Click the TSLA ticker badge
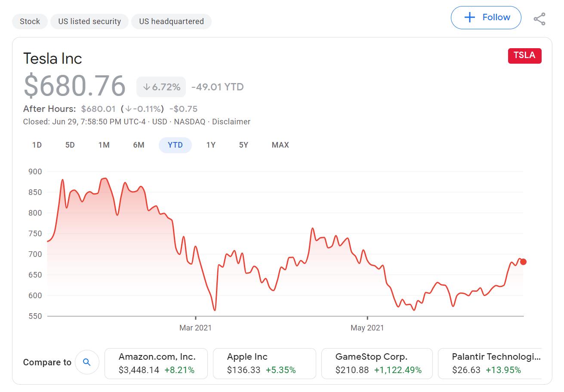Viewport: 564px width, 392px height. 524,56
